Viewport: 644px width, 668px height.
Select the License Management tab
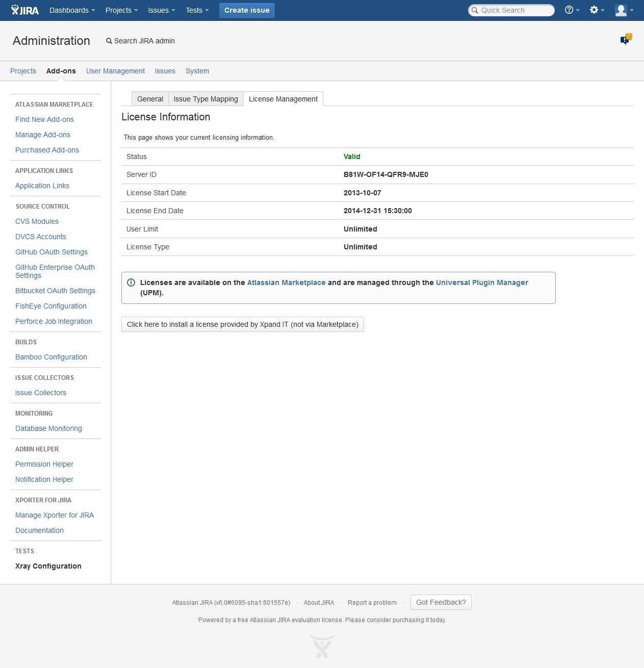click(x=283, y=99)
